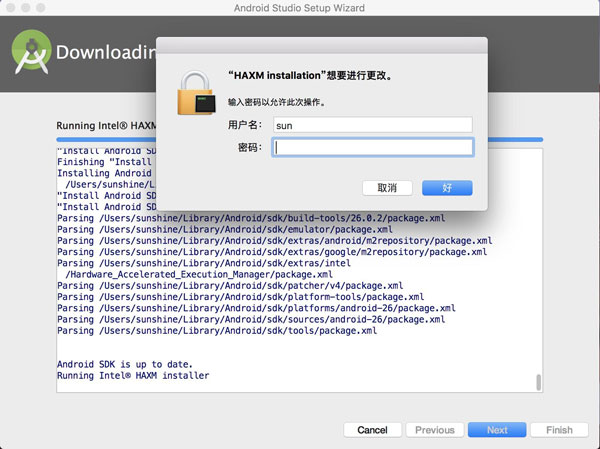Click the 'Android Studio Setup Wizard' window title
The width and height of the screenshot is (600, 449).
tap(299, 8)
